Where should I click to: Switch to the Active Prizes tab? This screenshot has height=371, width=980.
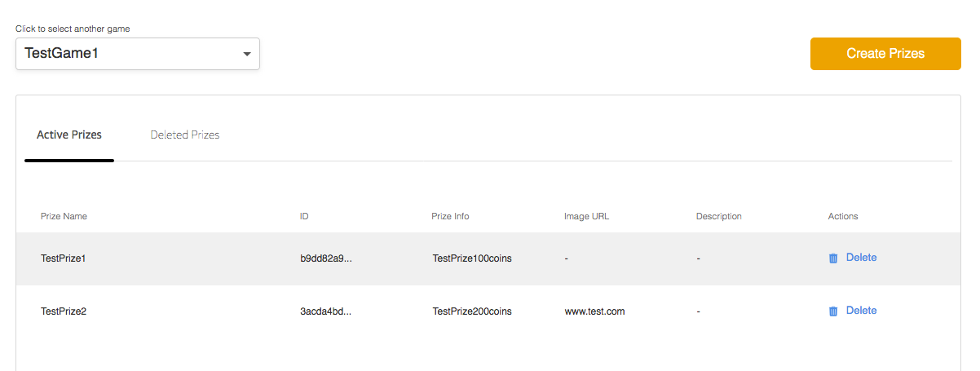69,135
